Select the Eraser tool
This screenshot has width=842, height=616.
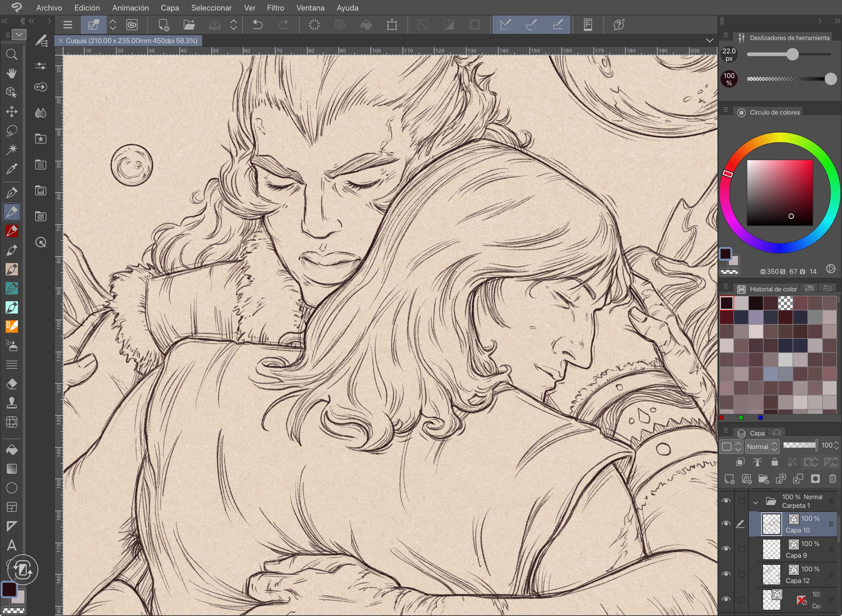pos(12,384)
